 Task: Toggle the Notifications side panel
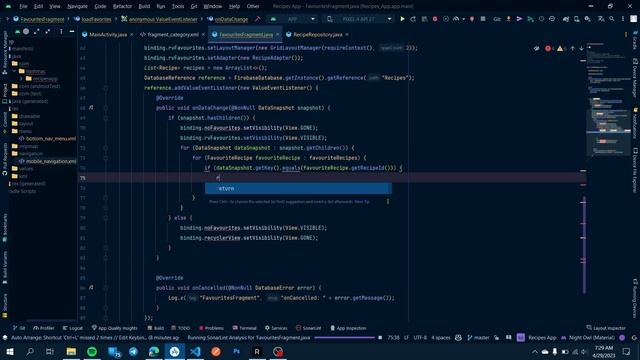635,122
